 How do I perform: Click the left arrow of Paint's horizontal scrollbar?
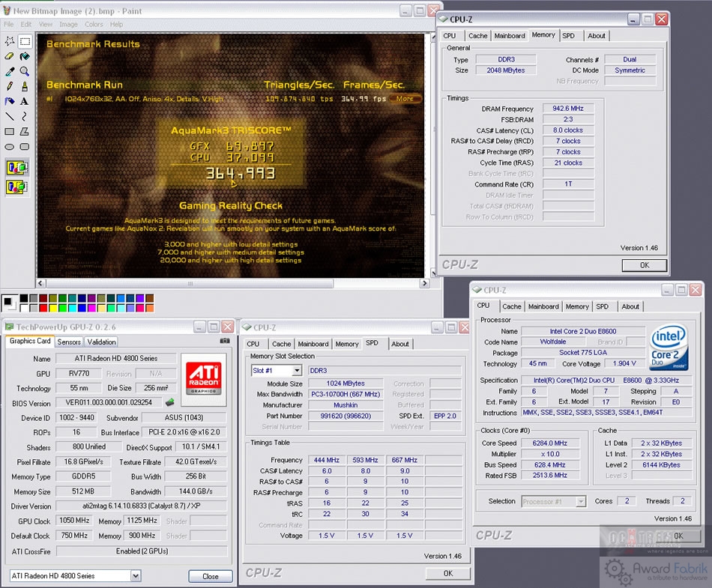click(x=41, y=283)
